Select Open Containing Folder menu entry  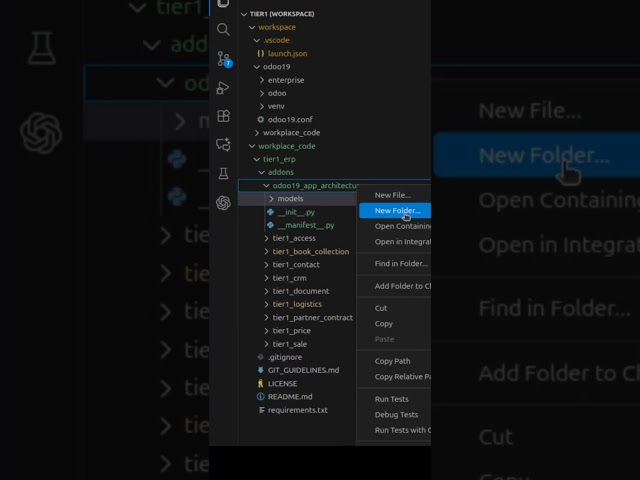[x=395, y=226]
